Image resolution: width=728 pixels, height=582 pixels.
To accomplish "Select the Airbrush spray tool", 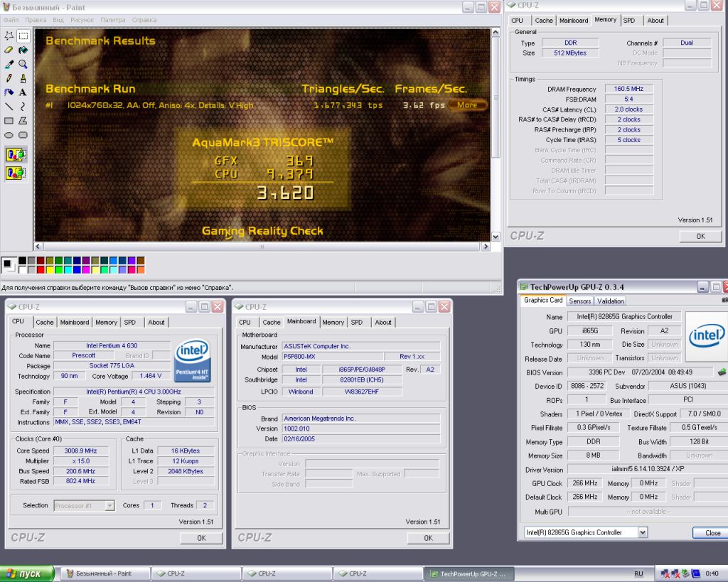I will (9, 92).
